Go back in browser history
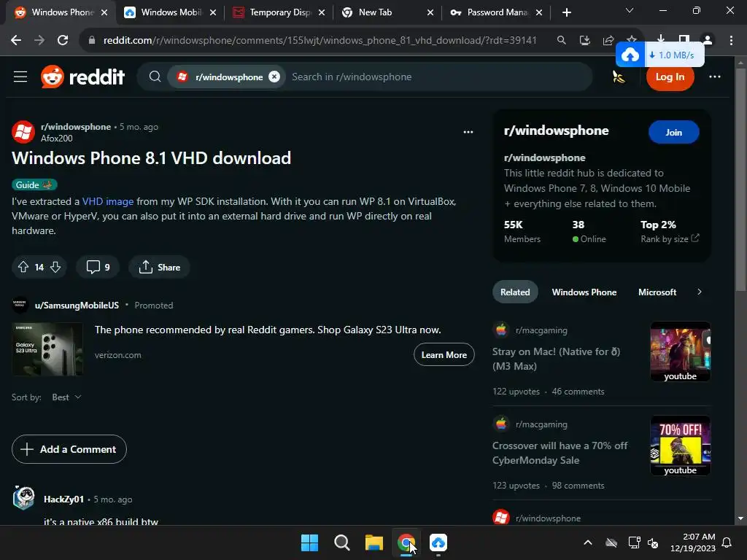747x560 pixels. [x=16, y=40]
